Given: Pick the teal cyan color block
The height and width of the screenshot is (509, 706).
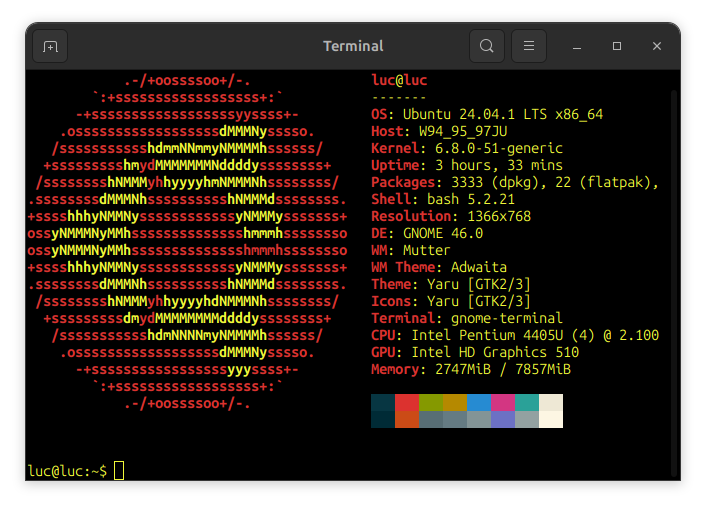Looking at the screenshot, I should tap(527, 402).
